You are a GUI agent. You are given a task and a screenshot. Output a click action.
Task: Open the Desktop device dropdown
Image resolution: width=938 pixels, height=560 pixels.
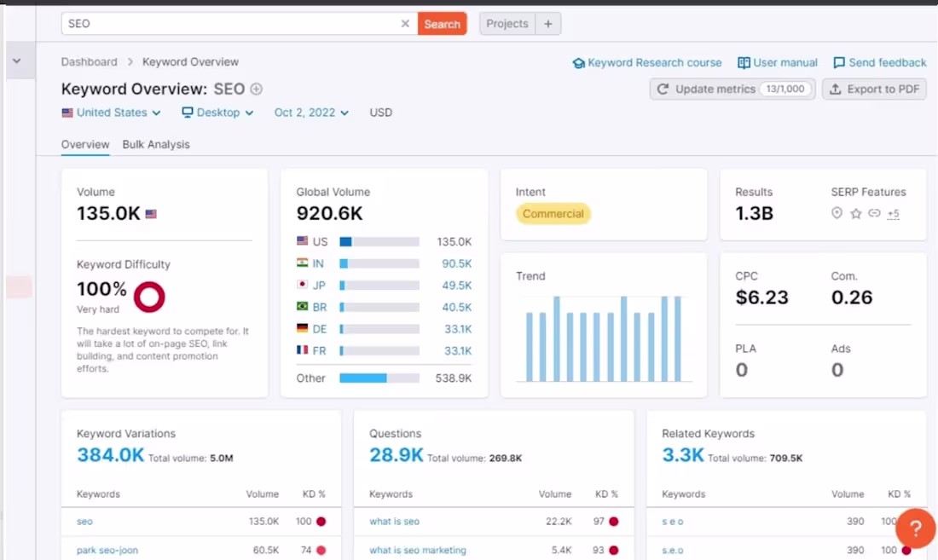[x=217, y=113]
